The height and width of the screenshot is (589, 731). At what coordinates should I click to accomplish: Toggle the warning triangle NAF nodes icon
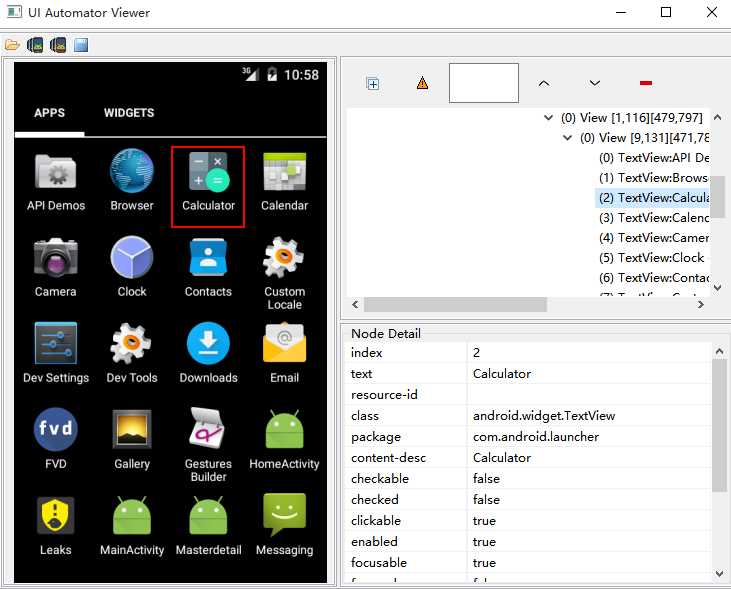(422, 83)
